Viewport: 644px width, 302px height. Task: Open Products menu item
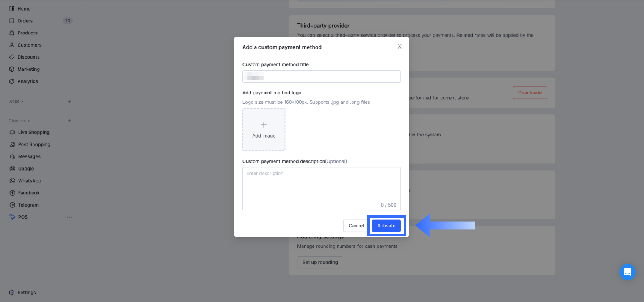(27, 33)
